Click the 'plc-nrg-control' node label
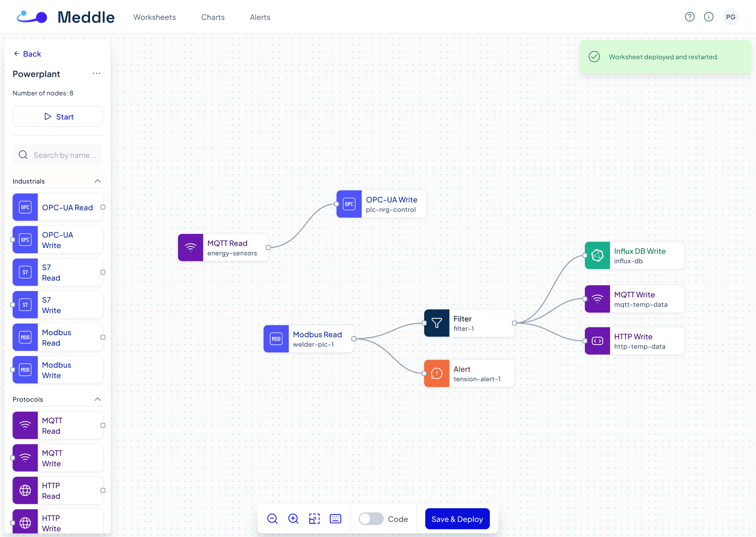Image resolution: width=756 pixels, height=537 pixels. (391, 209)
